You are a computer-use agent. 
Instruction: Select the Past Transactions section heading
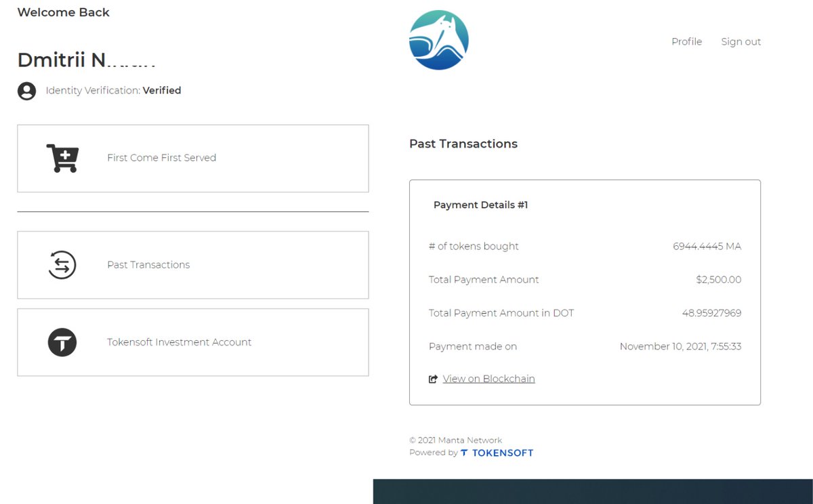pyautogui.click(x=463, y=144)
